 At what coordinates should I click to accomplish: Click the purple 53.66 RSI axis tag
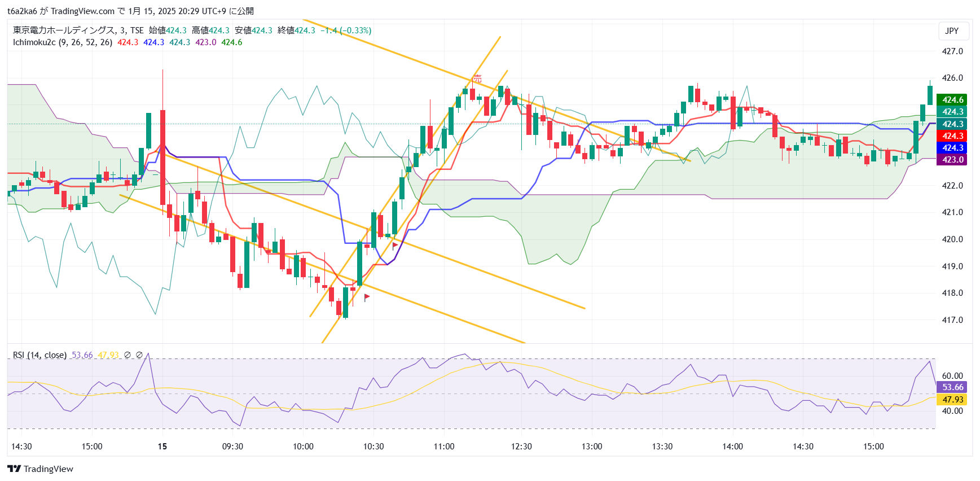[952, 387]
